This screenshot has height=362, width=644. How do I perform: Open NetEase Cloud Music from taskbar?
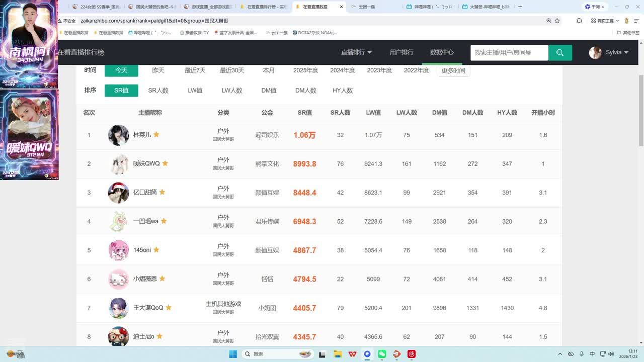click(411, 354)
